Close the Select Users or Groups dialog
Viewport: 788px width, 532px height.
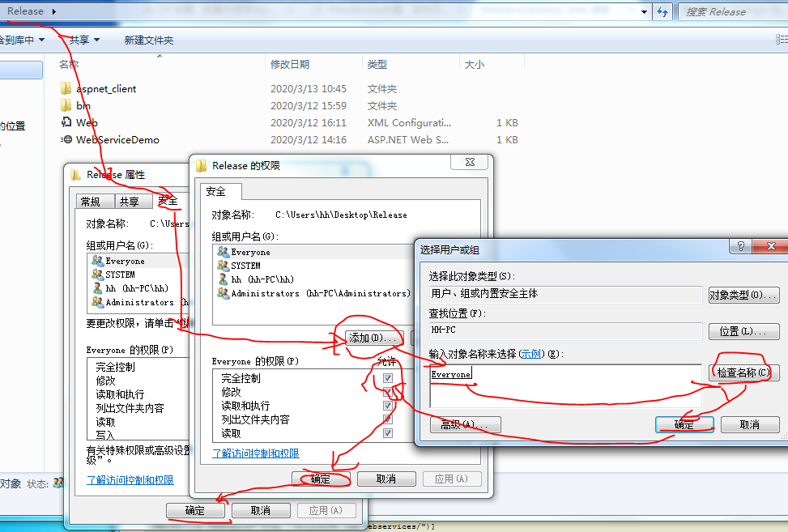771,245
